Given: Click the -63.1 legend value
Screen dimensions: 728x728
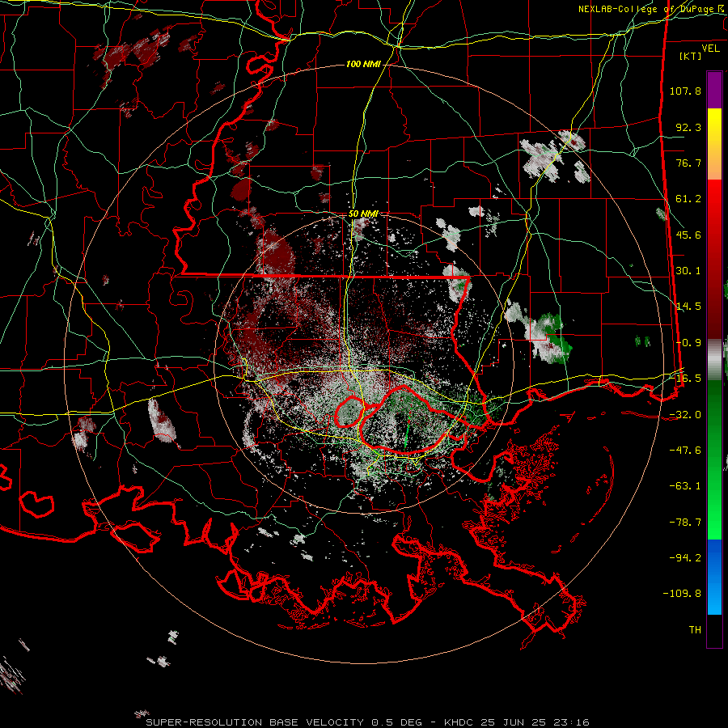Looking at the screenshot, I should point(685,486).
